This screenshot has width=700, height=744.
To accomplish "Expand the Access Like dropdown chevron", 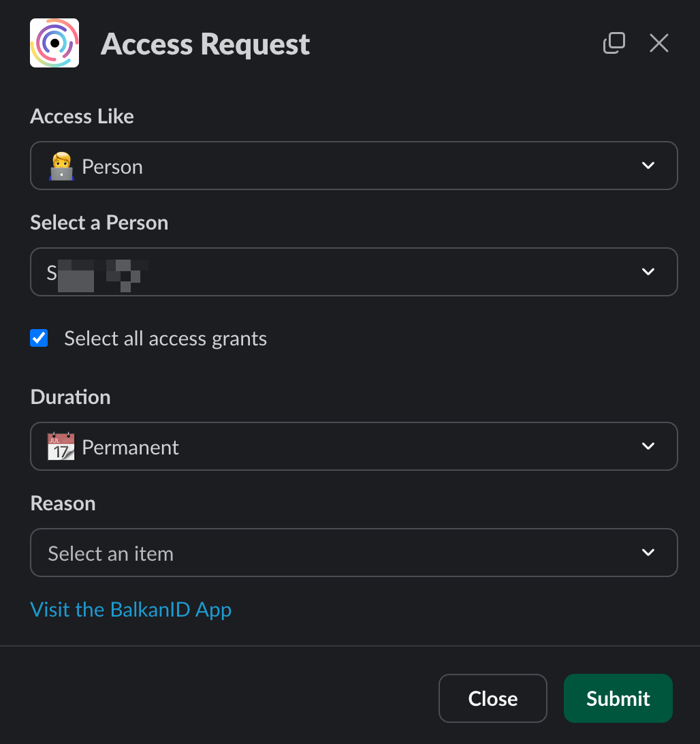I will [x=648, y=166].
